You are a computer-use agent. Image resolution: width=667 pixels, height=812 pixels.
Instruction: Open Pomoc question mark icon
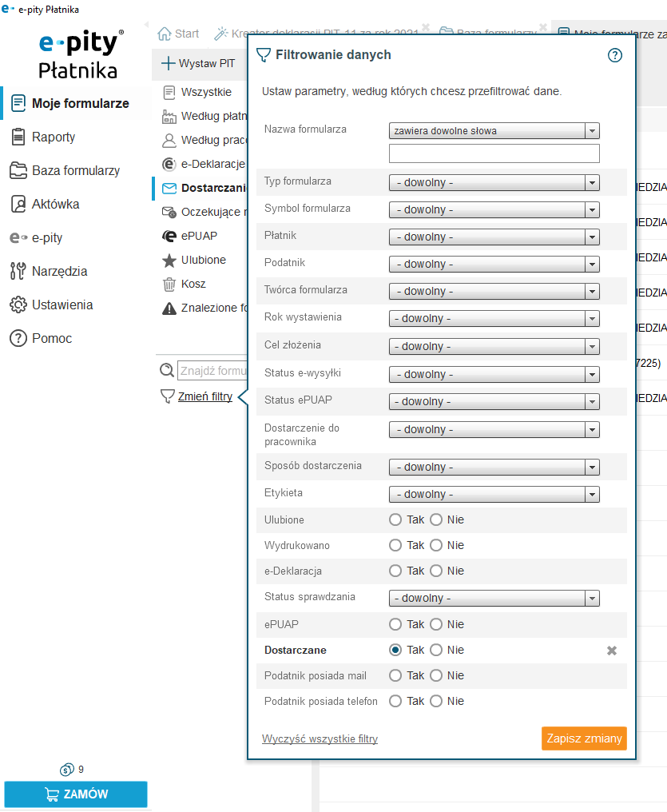tap(18, 338)
